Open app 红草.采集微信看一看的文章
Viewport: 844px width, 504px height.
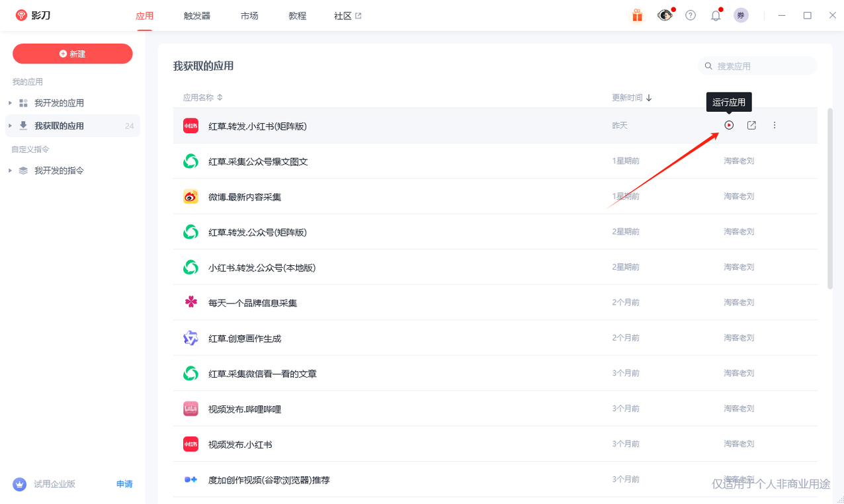coord(263,374)
